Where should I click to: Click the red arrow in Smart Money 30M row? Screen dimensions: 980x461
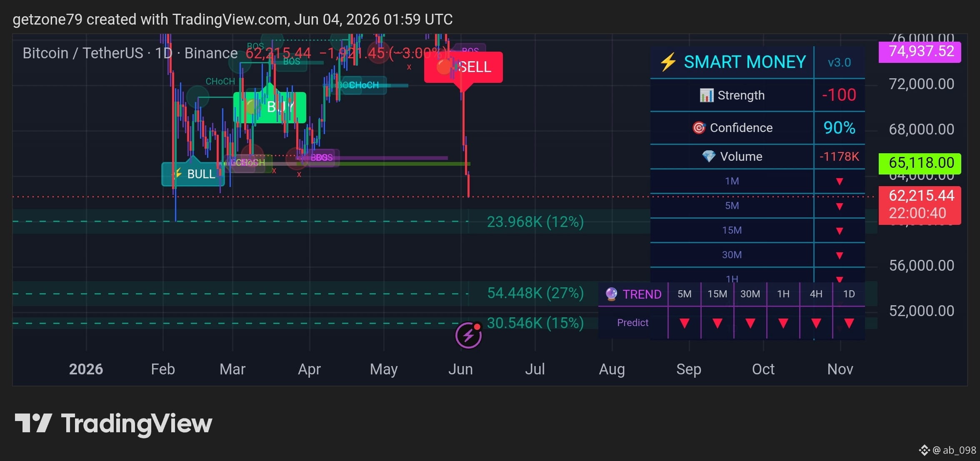(840, 256)
